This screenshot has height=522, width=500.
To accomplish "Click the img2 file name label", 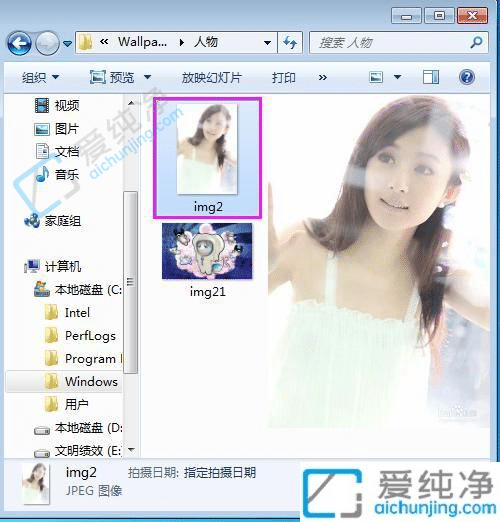I will pyautogui.click(x=208, y=207).
